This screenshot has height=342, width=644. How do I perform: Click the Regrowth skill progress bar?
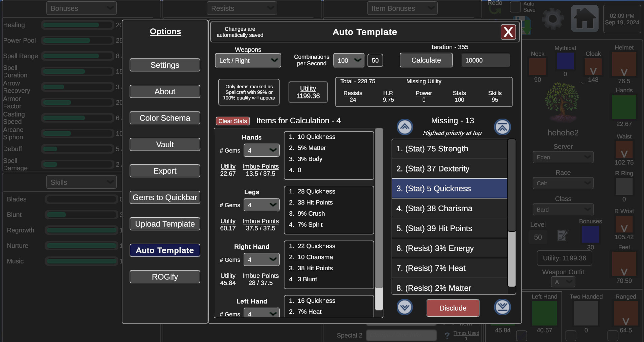coord(81,230)
